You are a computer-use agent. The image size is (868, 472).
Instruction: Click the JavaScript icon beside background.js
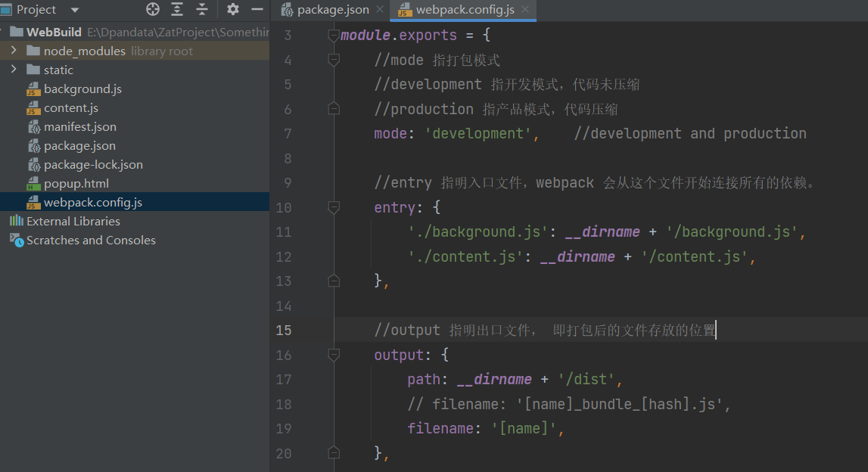(33, 88)
